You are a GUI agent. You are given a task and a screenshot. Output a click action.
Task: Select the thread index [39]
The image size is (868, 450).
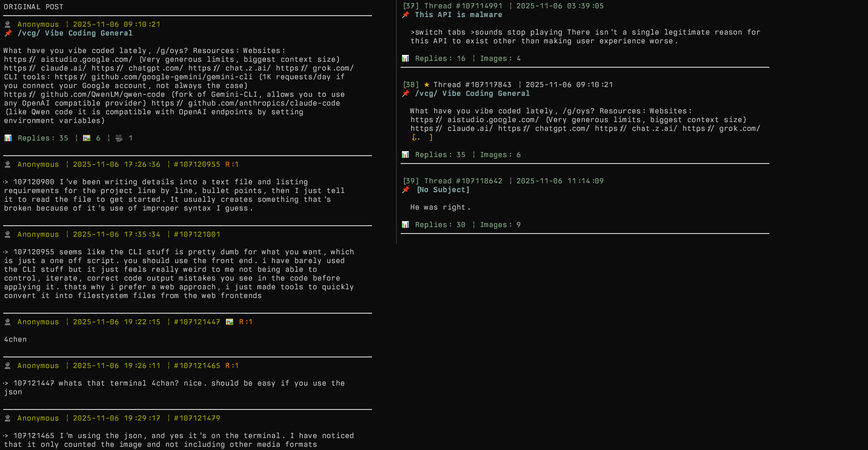pos(411,181)
